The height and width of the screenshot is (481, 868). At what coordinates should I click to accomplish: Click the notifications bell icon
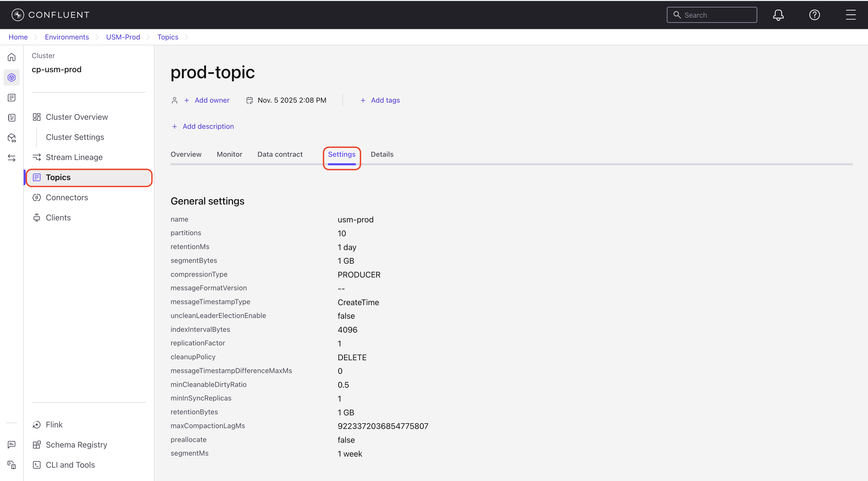click(x=778, y=15)
